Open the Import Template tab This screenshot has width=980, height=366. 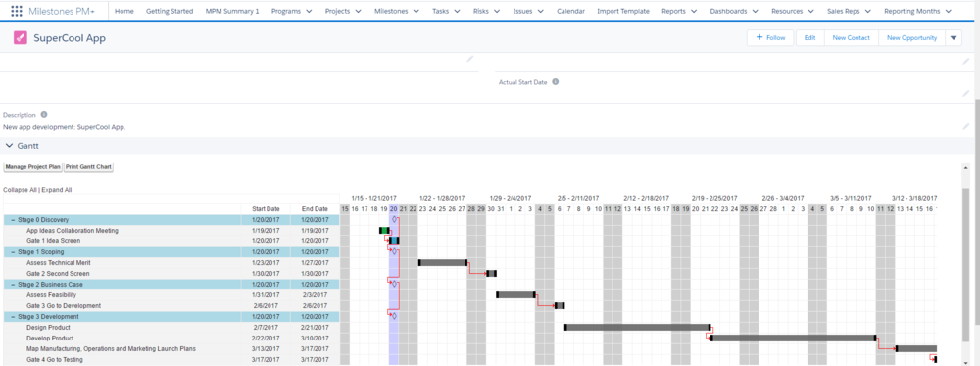[x=622, y=11]
